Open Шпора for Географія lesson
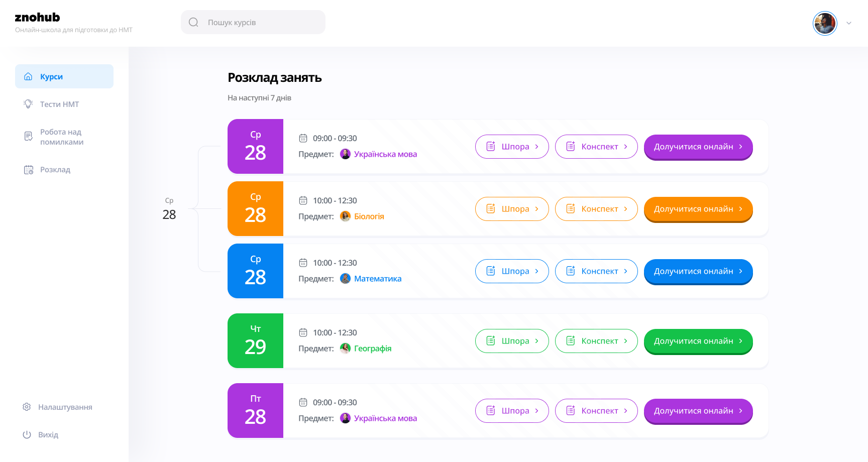 512,341
